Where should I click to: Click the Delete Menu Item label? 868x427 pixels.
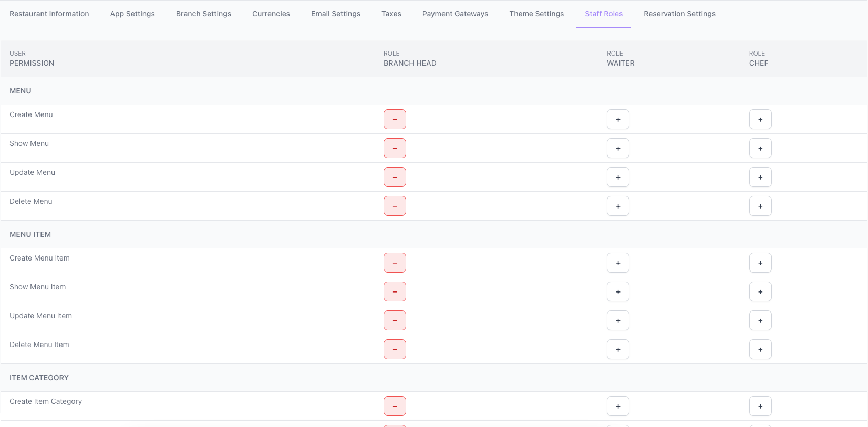(39, 345)
